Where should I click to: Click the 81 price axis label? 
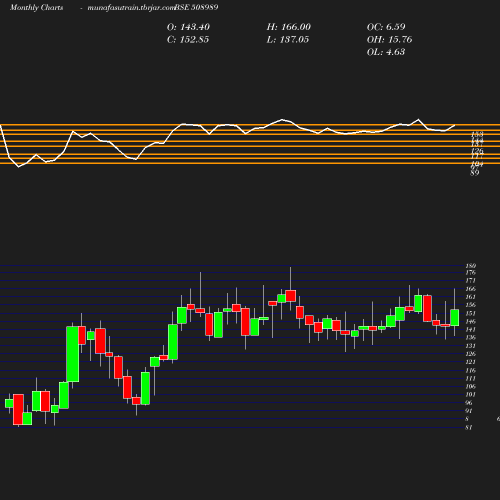pos(469,427)
